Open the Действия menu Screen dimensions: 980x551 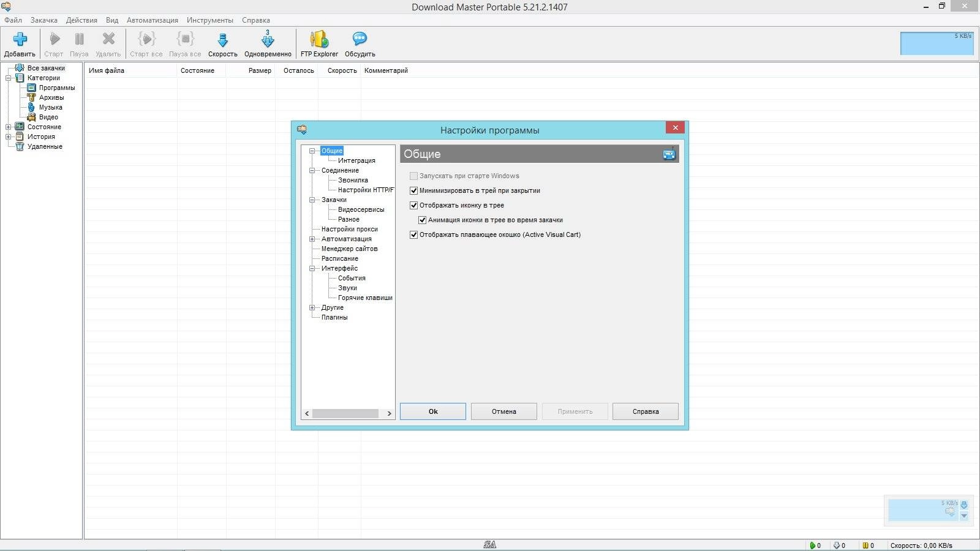81,20
